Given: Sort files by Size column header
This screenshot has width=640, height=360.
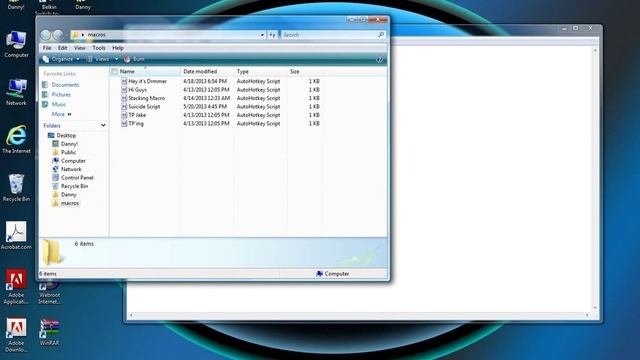Looking at the screenshot, I should (x=304, y=71).
